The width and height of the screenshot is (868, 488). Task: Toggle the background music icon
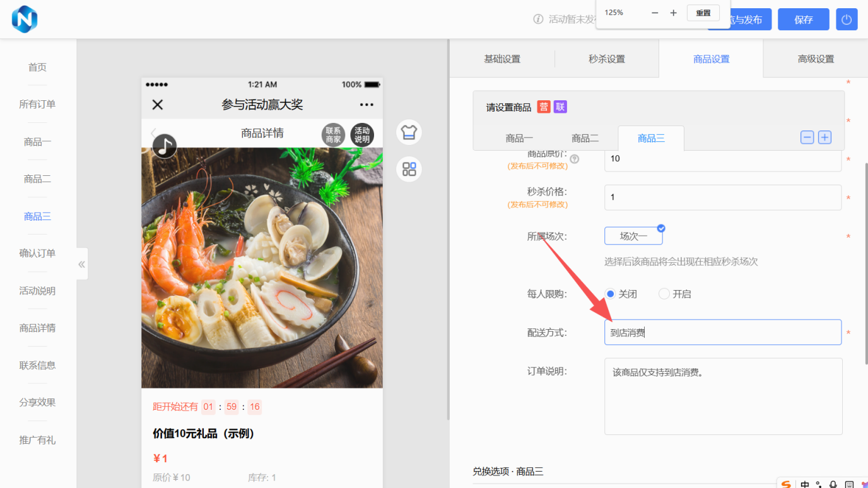tap(165, 146)
